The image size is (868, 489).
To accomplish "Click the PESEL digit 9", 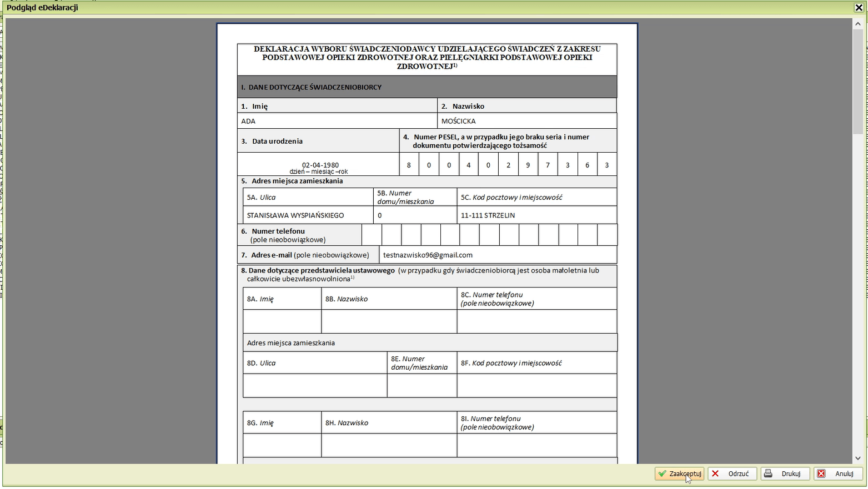I will coord(528,165).
